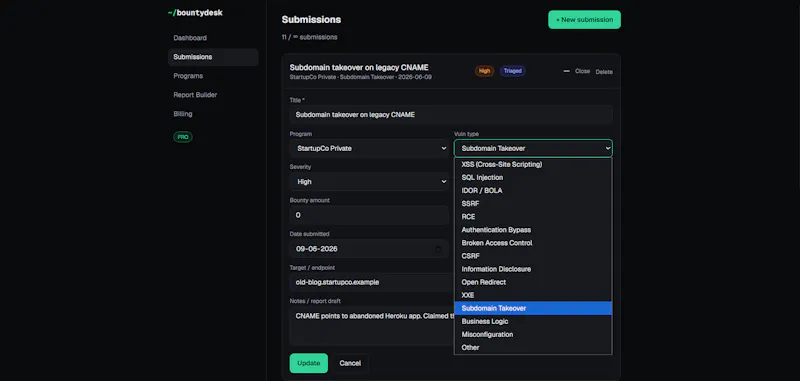Click the High severity badge

[x=484, y=71]
